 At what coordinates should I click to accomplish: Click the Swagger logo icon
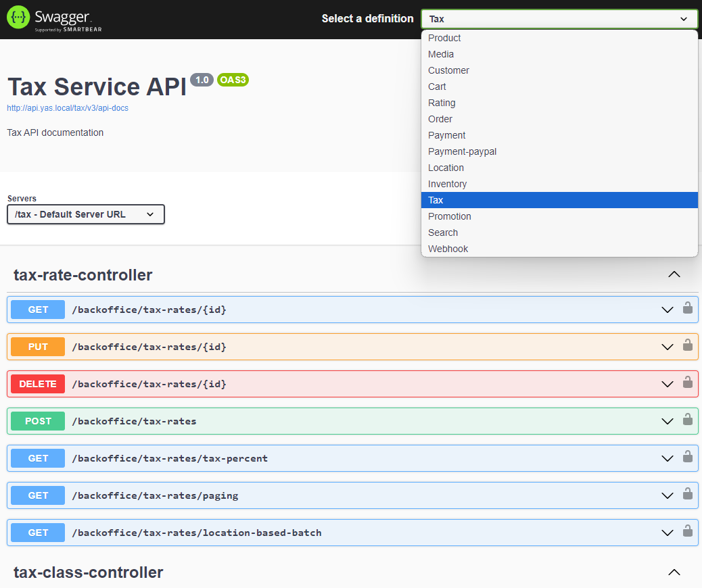click(18, 18)
